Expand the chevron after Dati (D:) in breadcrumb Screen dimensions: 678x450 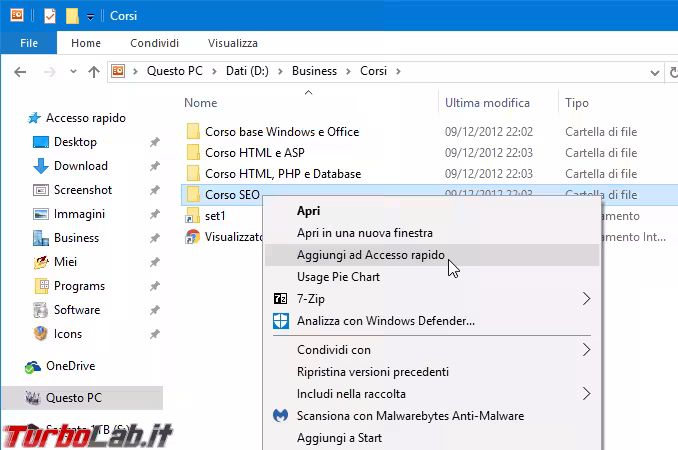(x=280, y=71)
